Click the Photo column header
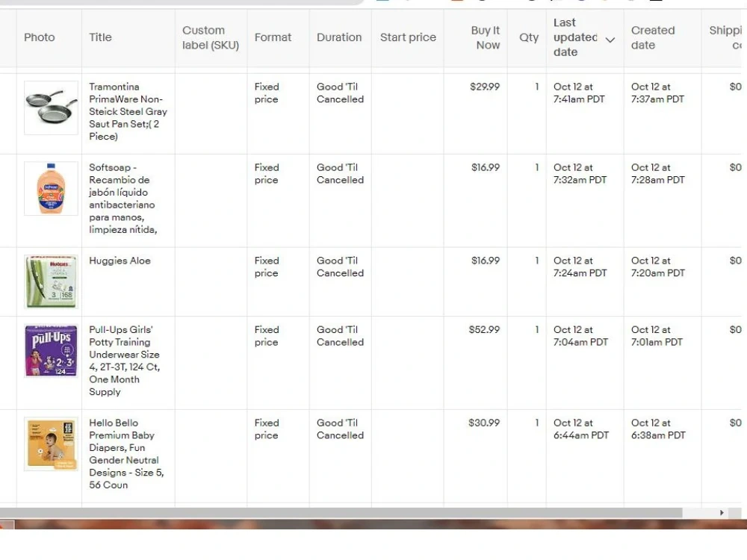The width and height of the screenshot is (747, 560). (40, 37)
